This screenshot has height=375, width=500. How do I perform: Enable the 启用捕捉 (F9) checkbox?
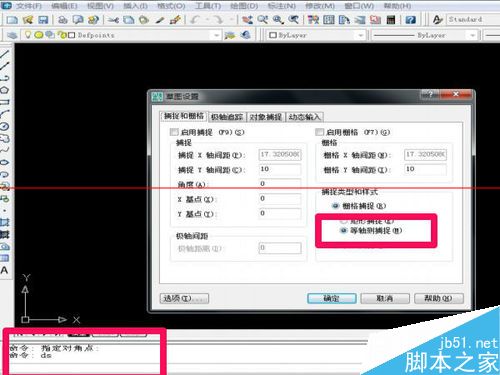coord(174,132)
